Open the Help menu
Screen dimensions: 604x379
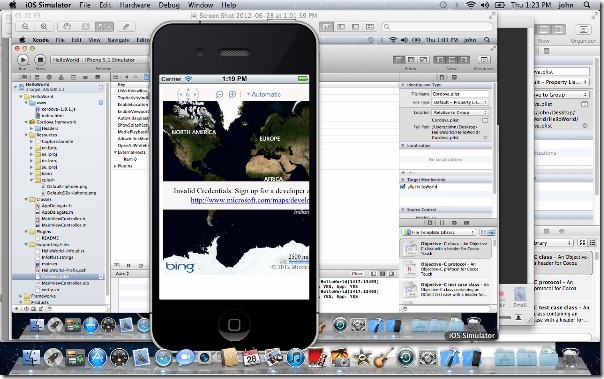(x=228, y=5)
